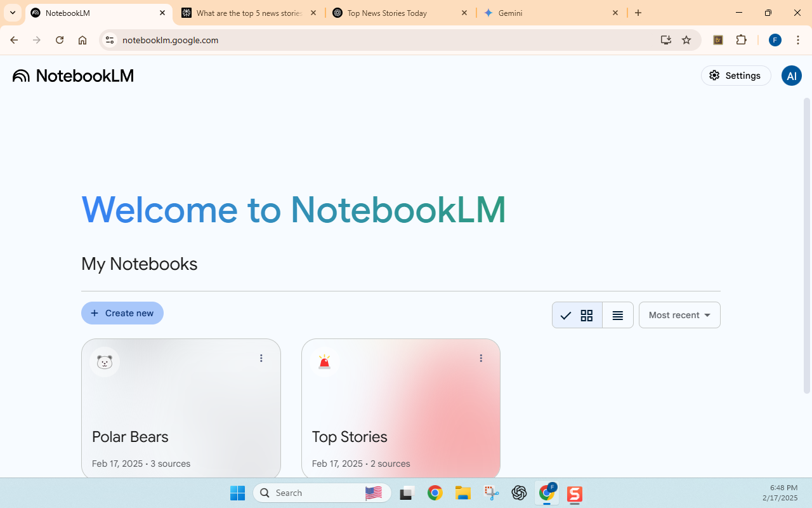Open NotebookLM Settings
The height and width of the screenshot is (508, 812).
coord(735,75)
